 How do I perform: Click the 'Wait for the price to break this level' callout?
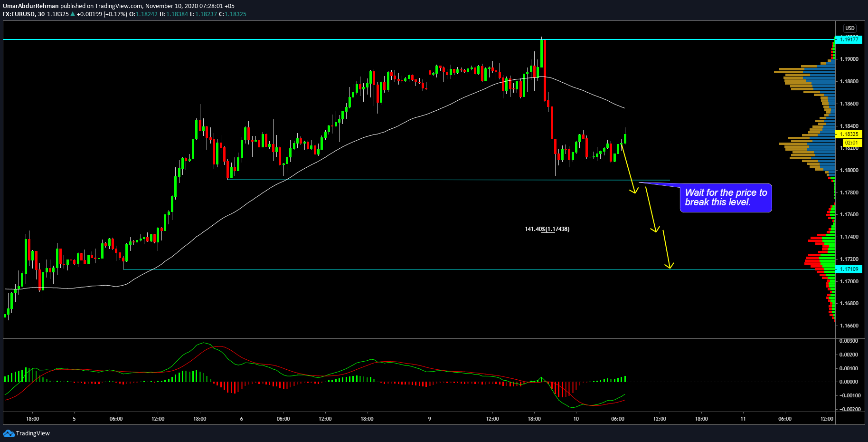(726, 198)
